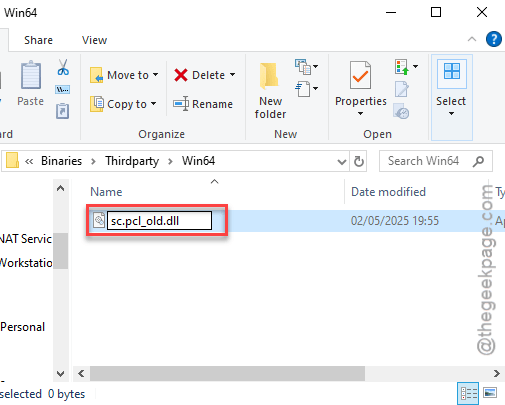Click the refresh icon beside address bar
Screen dimensions: 505x405
coord(359,162)
